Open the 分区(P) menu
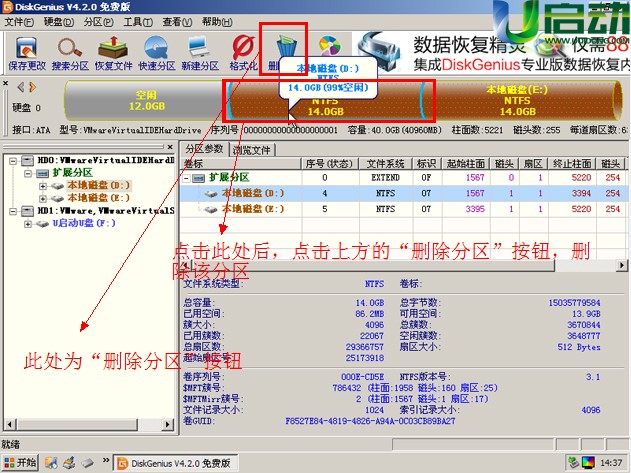This screenshot has width=631, height=473. pyautogui.click(x=99, y=22)
